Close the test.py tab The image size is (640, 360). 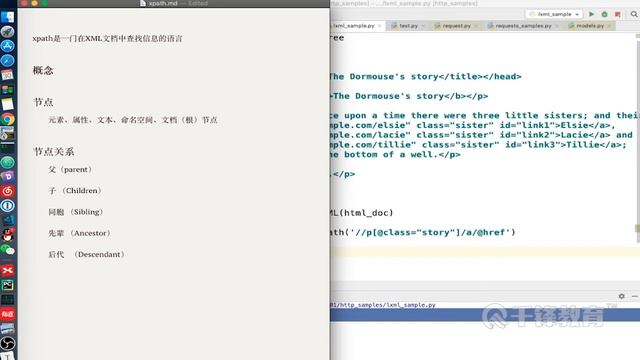tap(423, 26)
